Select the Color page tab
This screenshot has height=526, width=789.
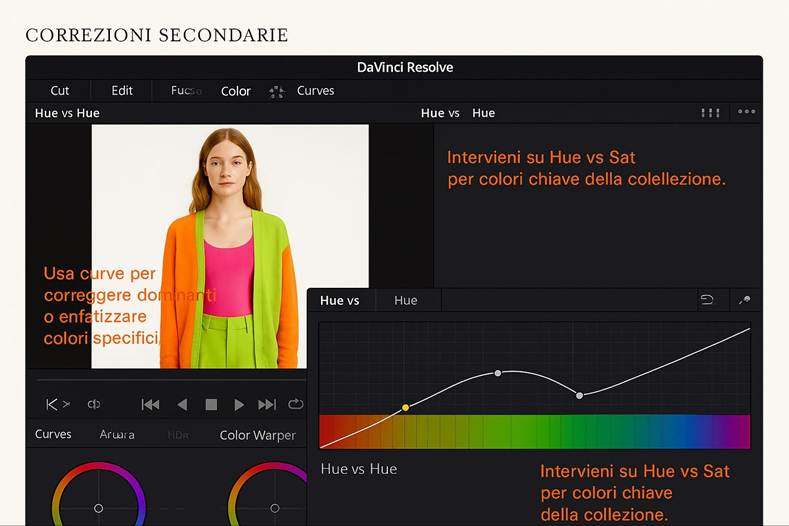pyautogui.click(x=235, y=91)
